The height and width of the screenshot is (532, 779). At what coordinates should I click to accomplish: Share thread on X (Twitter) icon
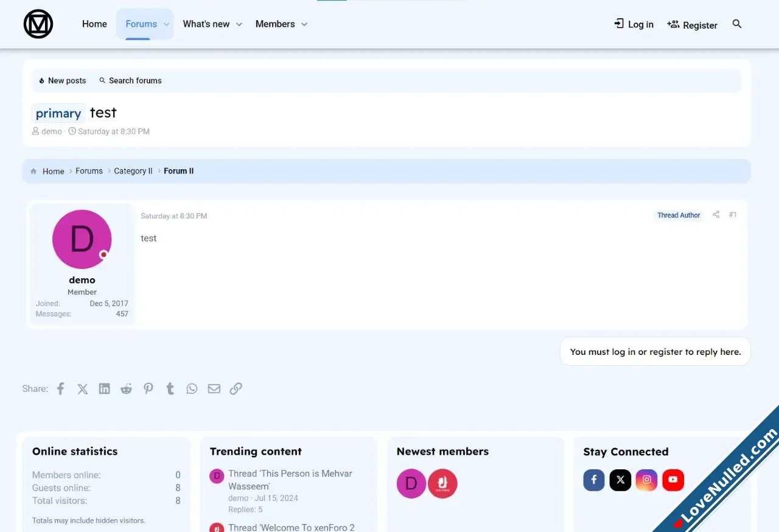(x=83, y=389)
